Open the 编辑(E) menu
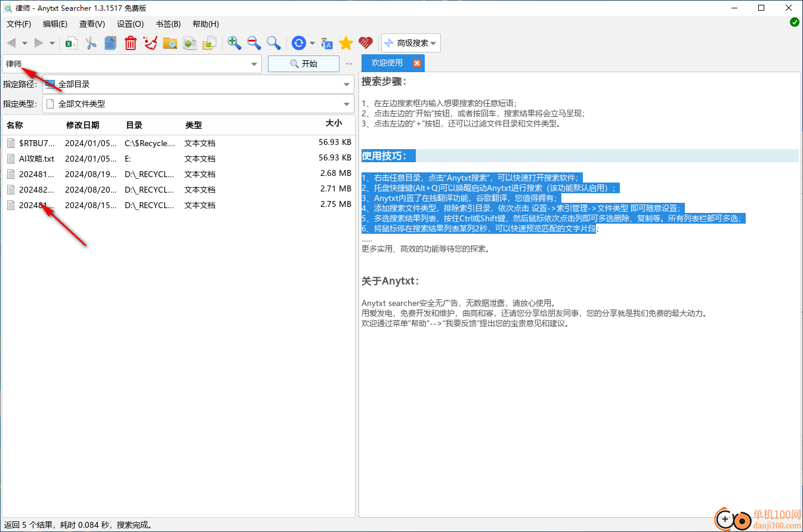 [x=55, y=24]
